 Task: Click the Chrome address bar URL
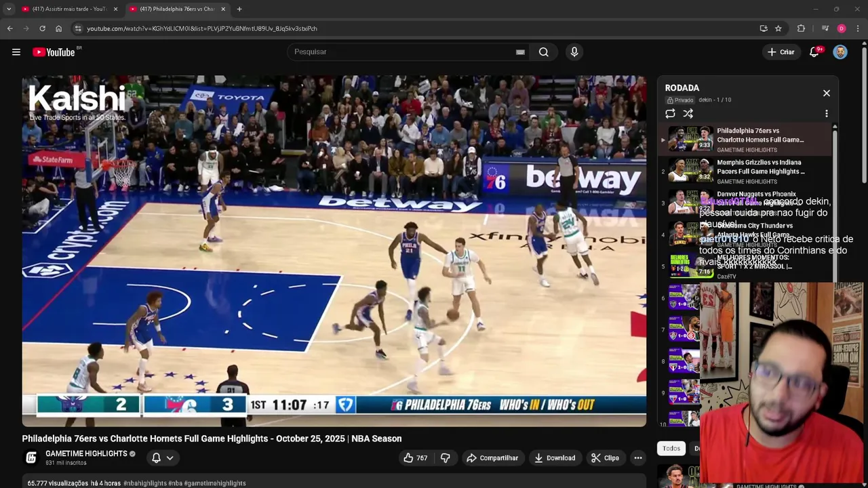[x=202, y=28]
